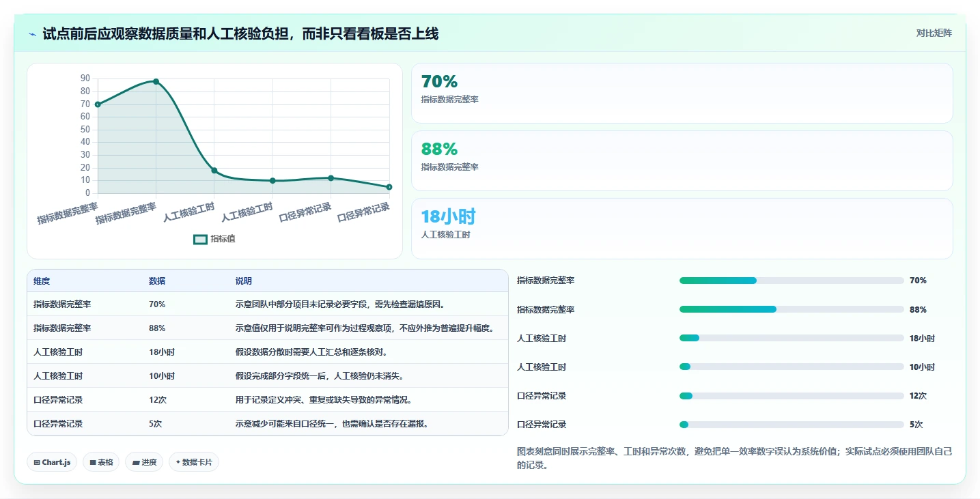Select the chart data point at value 18
980x499 pixels.
[x=214, y=171]
